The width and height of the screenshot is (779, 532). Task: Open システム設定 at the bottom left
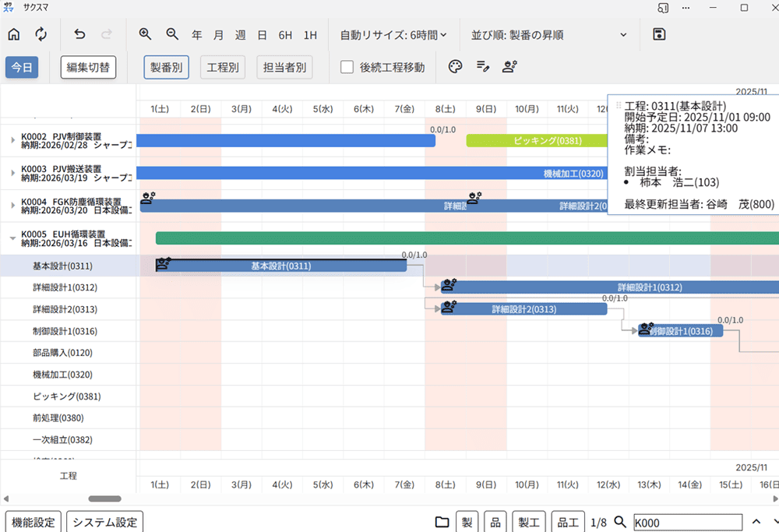pos(105,522)
